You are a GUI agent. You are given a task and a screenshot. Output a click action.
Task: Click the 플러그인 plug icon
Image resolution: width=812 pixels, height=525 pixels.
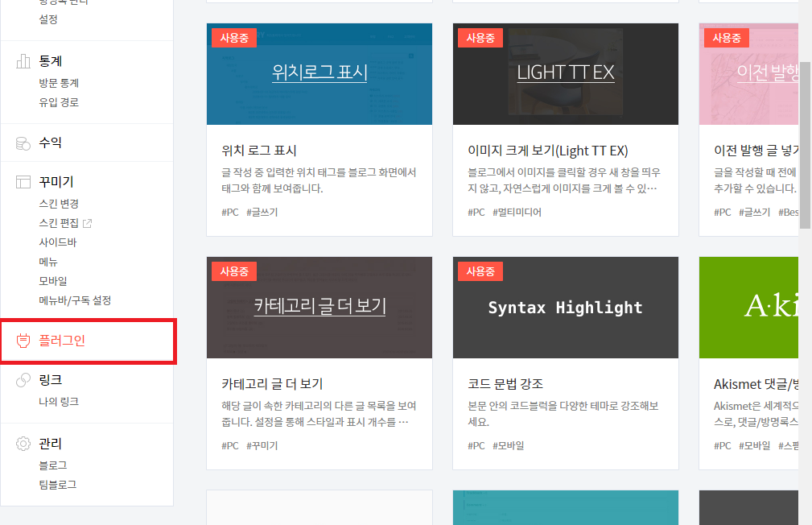click(x=23, y=341)
